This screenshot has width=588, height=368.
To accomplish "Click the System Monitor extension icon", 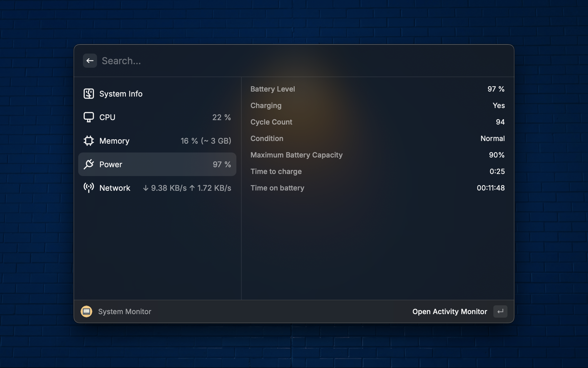I will [x=86, y=311].
